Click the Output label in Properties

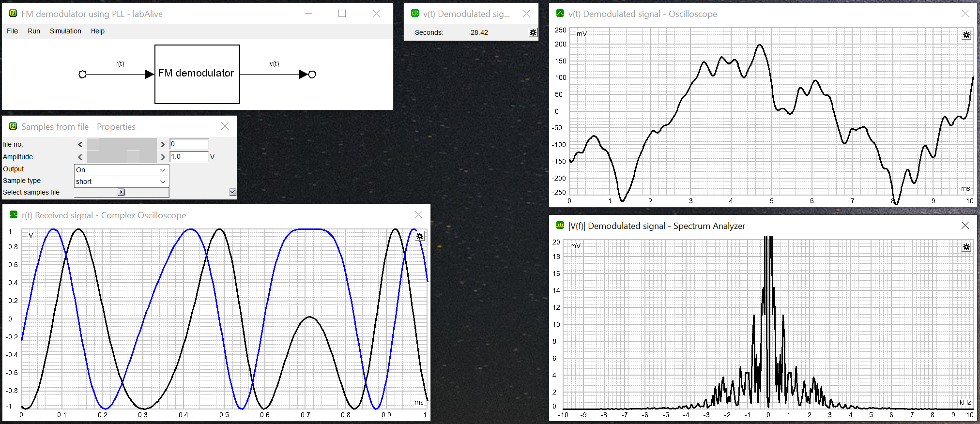click(x=14, y=169)
